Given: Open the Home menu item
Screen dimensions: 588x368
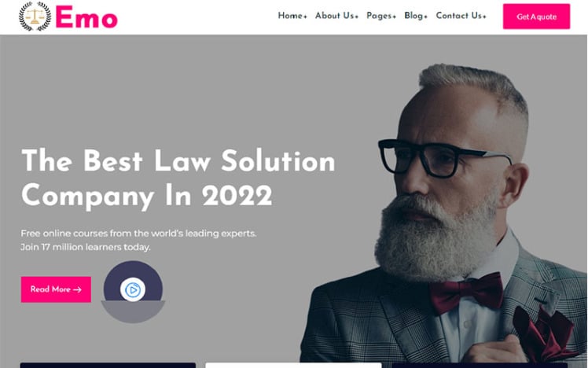Looking at the screenshot, I should (x=292, y=16).
